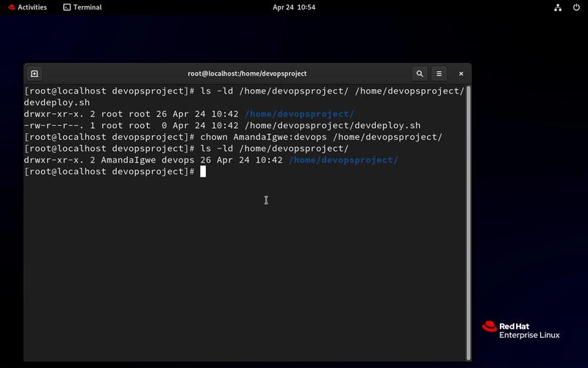Screen dimensions: 588x368
Task: Click the first blue /home/devopsproject/ listing path
Action: click(x=299, y=114)
